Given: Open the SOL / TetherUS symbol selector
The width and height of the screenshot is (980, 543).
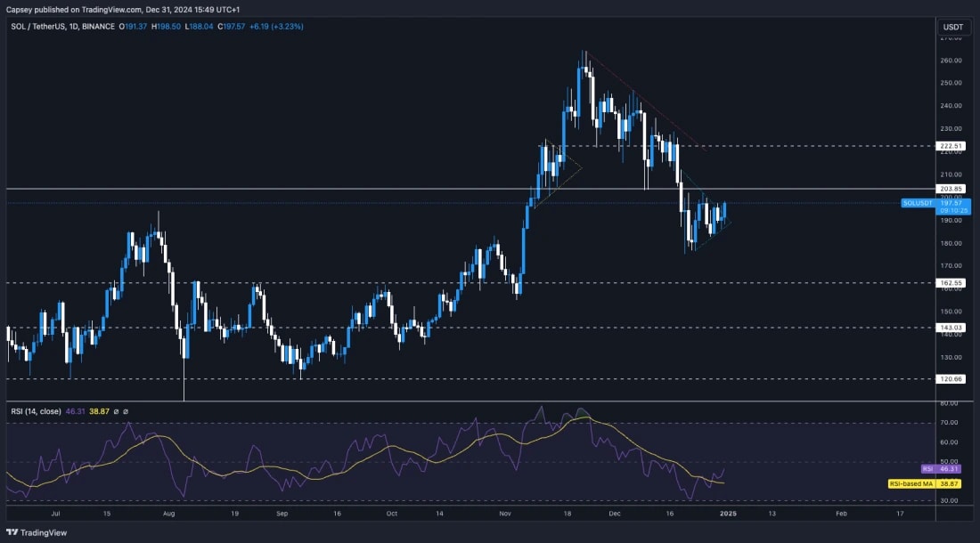Looking at the screenshot, I should pyautogui.click(x=40, y=28).
